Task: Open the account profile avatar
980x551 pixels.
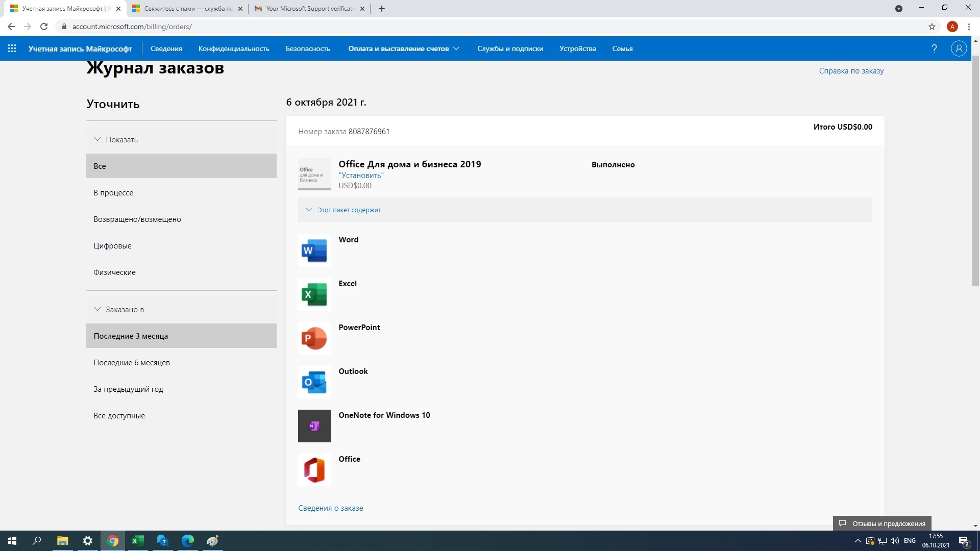Action: [x=959, y=48]
